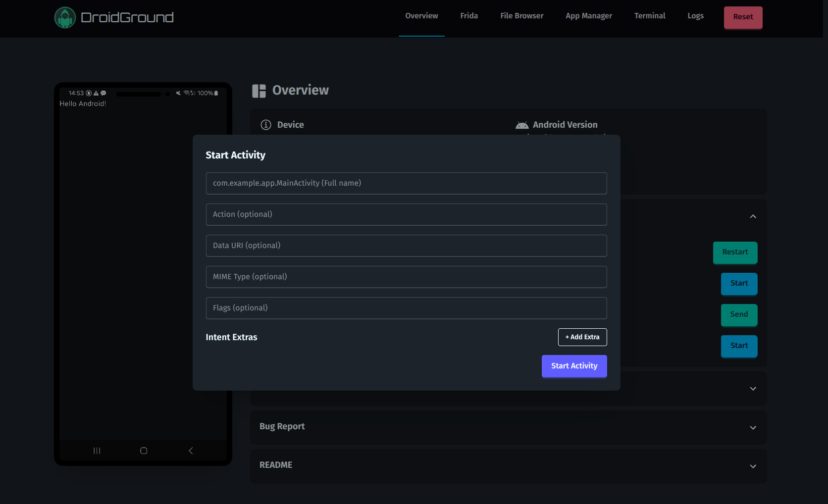Switch to the Frida tab

(468, 15)
